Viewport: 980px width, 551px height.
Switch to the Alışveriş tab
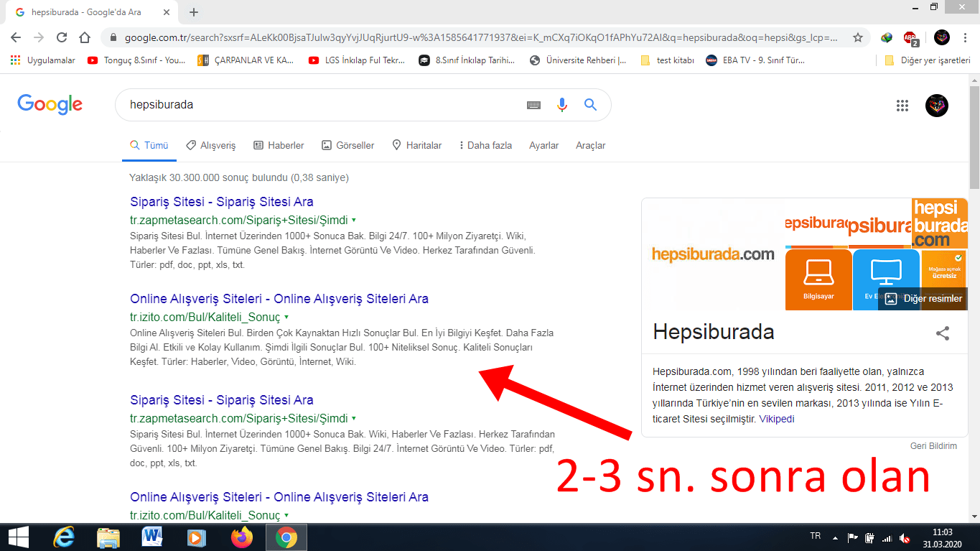click(x=210, y=145)
